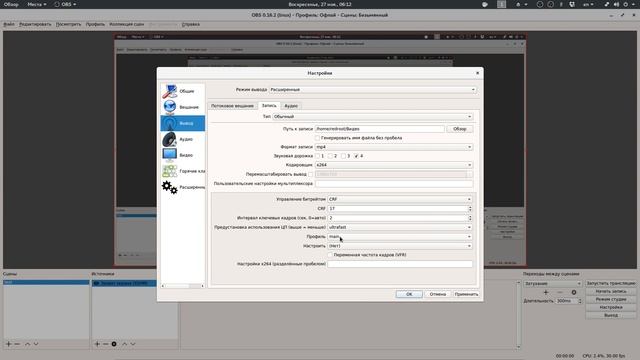Open the Редактировать menu
This screenshot has height=360, width=640.
click(x=35, y=24)
